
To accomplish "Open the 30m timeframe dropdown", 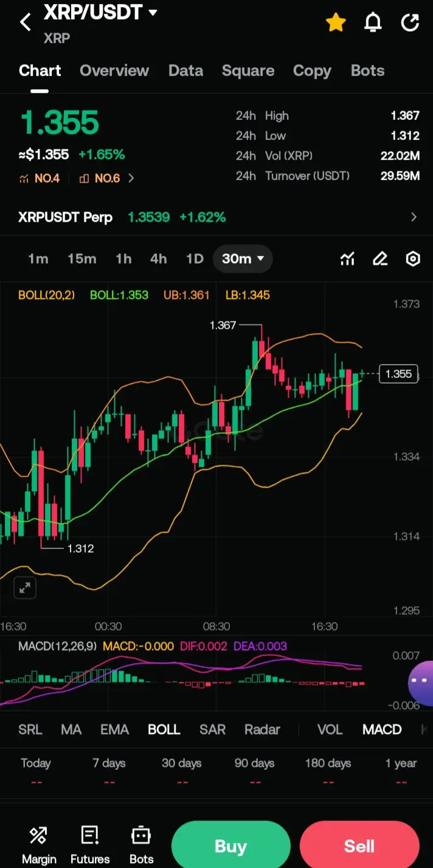I will point(243,259).
